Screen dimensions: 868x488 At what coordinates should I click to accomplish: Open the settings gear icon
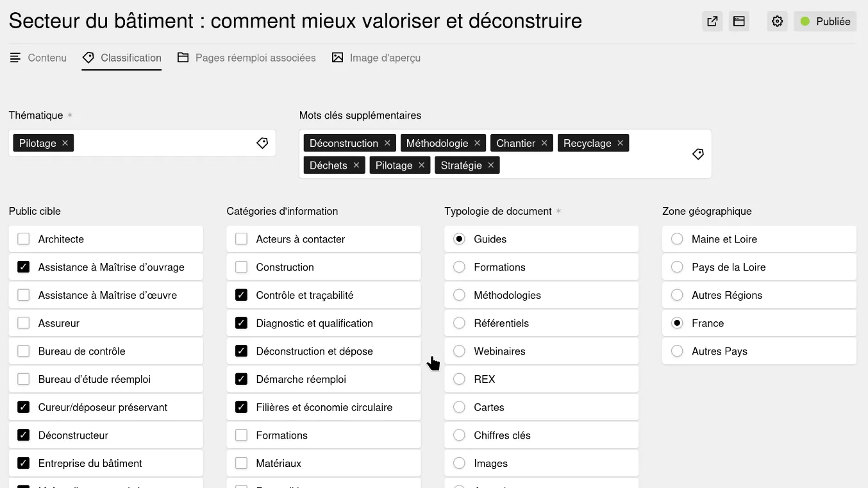[777, 21]
